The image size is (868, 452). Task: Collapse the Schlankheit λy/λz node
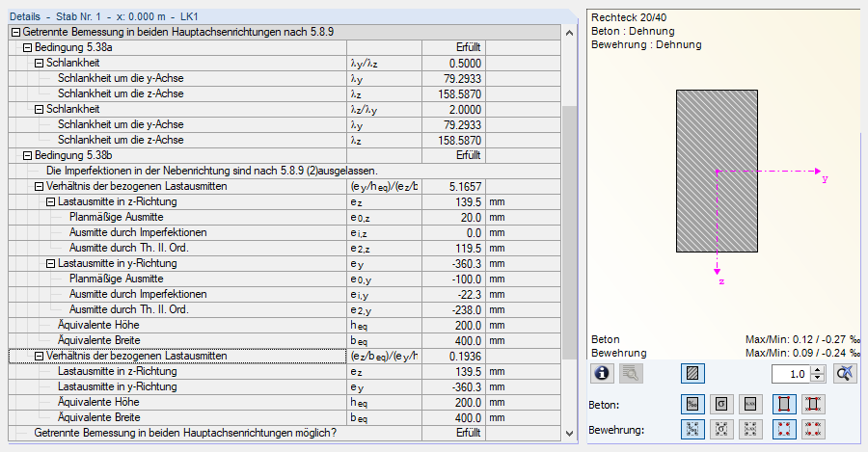click(39, 63)
